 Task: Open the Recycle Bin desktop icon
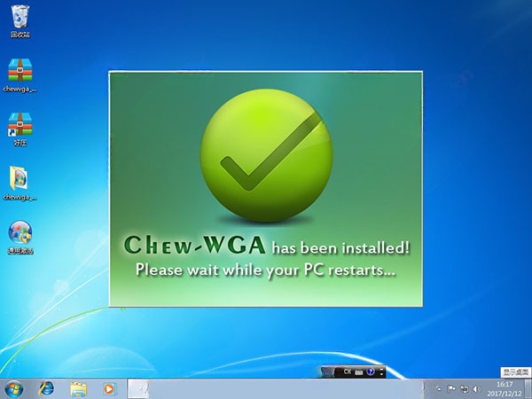(x=20, y=21)
